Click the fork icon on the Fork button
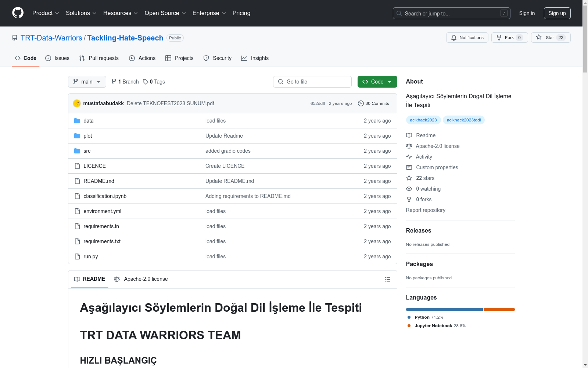Screen dimensions: 588x368 (x=499, y=38)
